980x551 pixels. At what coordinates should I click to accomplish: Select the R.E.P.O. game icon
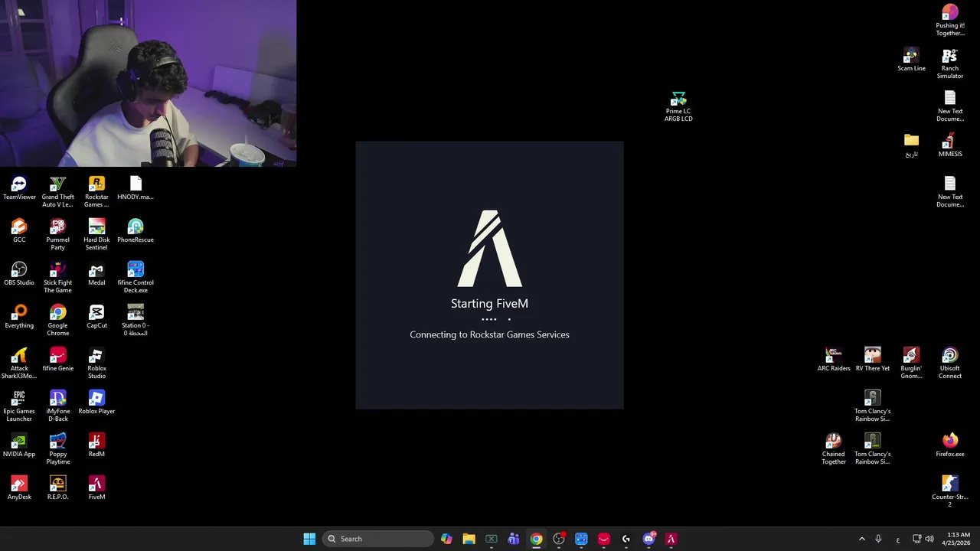coord(57,488)
